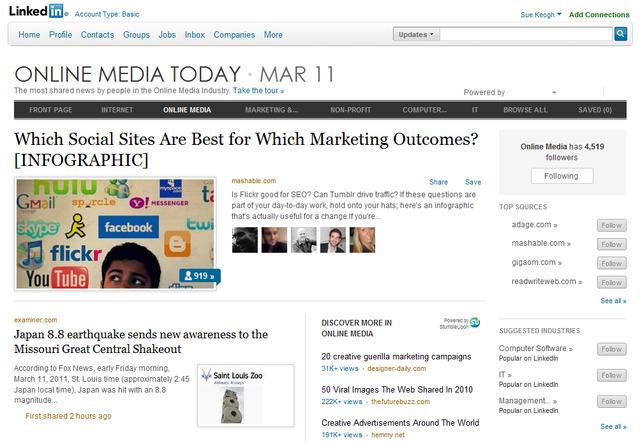This screenshot has width=640, height=443.
Task: Open the Updates search dropdown
Action: coord(416,34)
